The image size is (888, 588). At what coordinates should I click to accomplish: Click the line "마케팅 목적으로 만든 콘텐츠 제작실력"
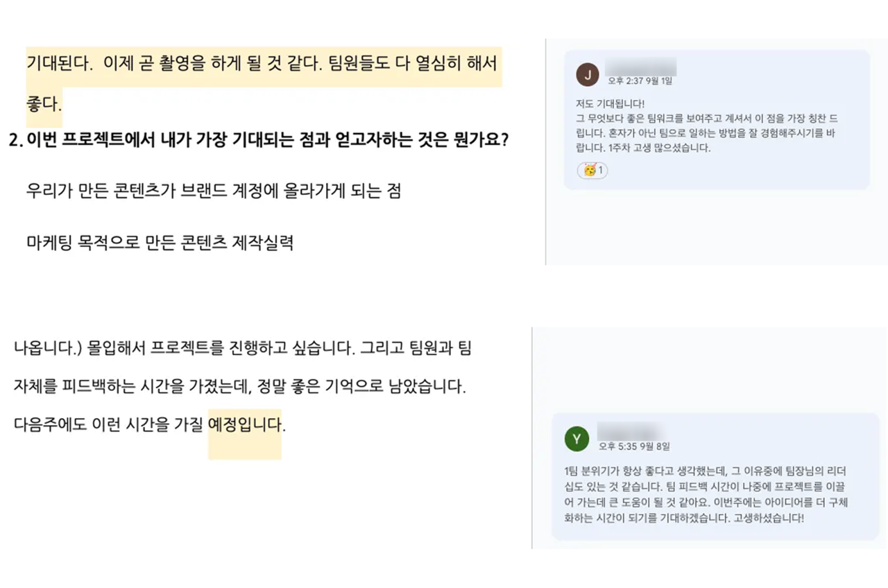tap(159, 242)
